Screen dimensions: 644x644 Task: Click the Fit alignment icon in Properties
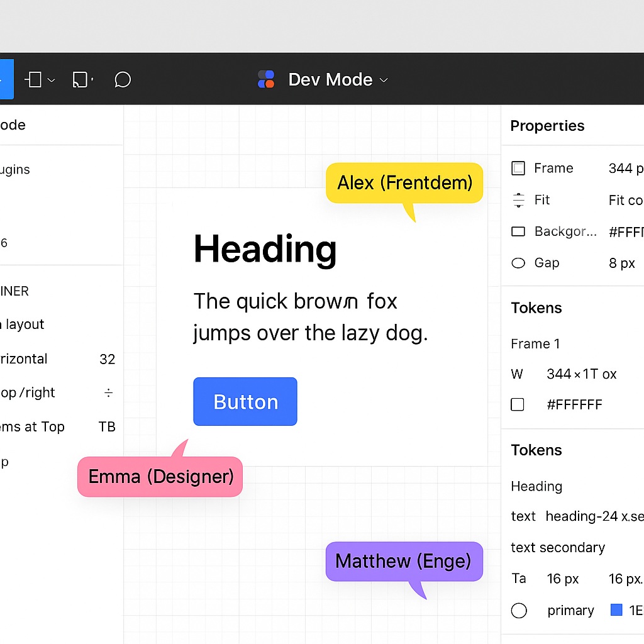518,199
